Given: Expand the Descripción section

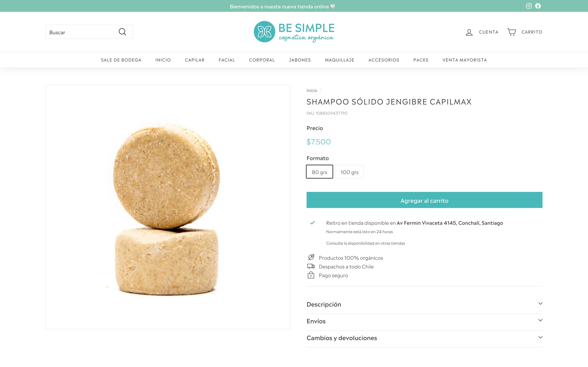Looking at the screenshot, I should pos(424,304).
